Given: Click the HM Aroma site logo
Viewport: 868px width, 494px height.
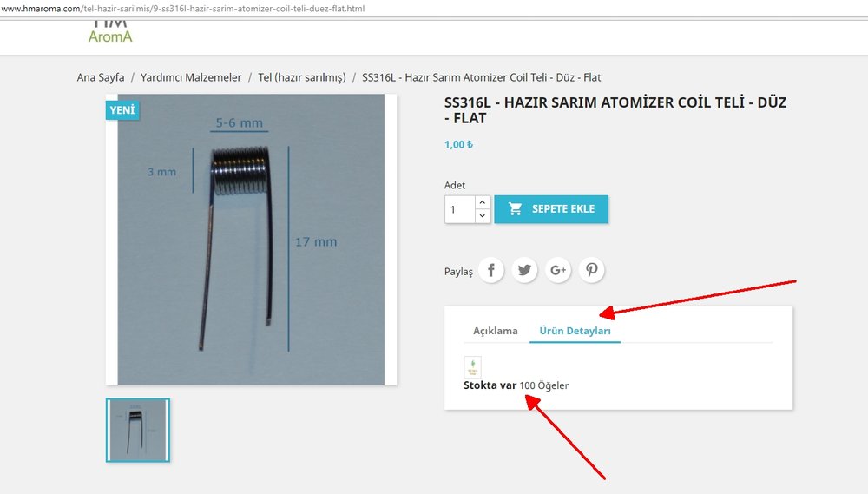Looking at the screenshot, I should click(110, 32).
